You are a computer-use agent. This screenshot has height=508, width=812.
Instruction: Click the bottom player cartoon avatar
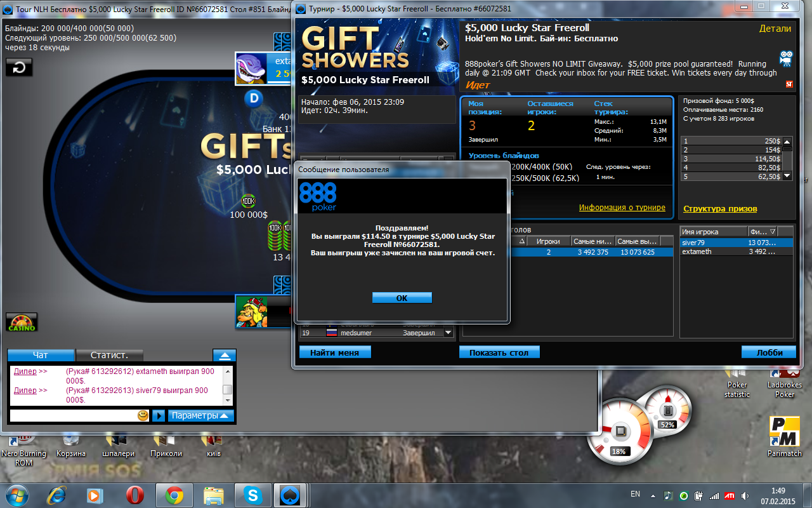click(x=251, y=312)
